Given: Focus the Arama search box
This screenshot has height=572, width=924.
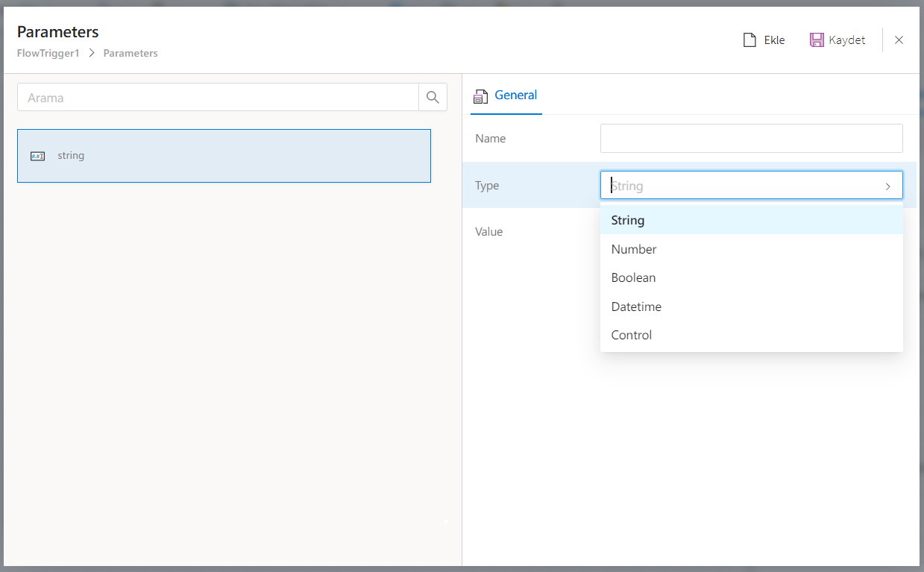Looking at the screenshot, I should (x=218, y=98).
